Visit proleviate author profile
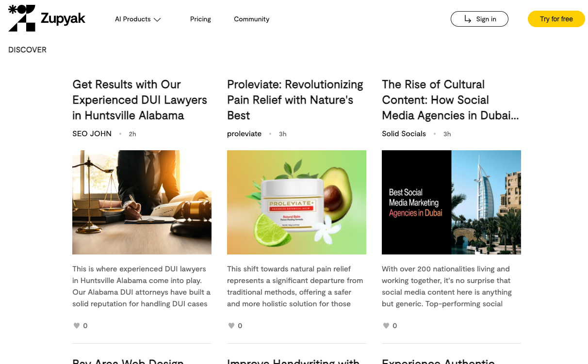 (x=244, y=134)
